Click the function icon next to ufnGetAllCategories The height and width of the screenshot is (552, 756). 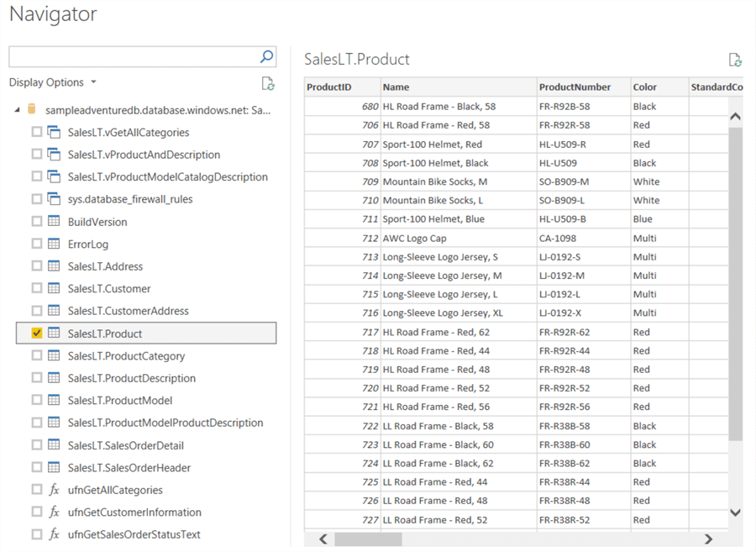click(54, 490)
